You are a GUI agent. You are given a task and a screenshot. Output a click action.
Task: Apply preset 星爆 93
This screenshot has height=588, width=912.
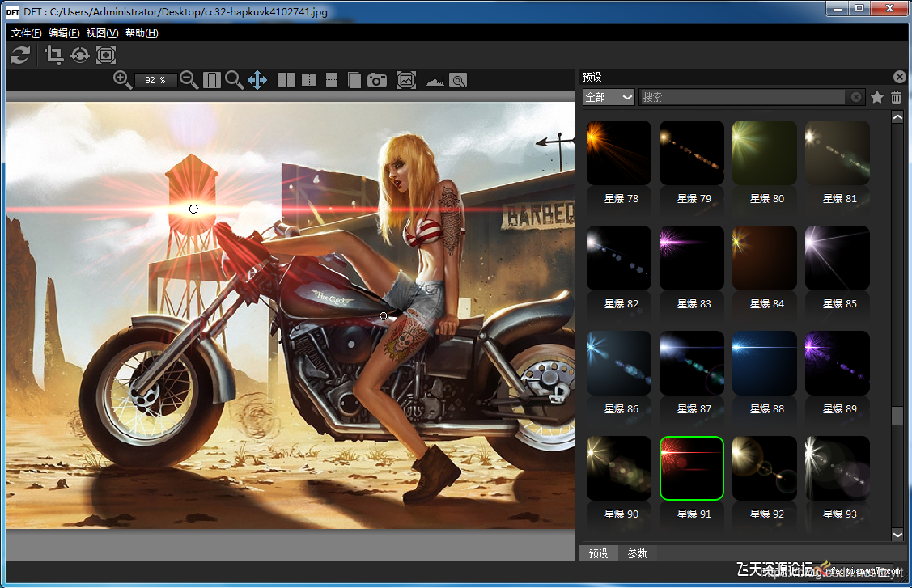click(838, 468)
